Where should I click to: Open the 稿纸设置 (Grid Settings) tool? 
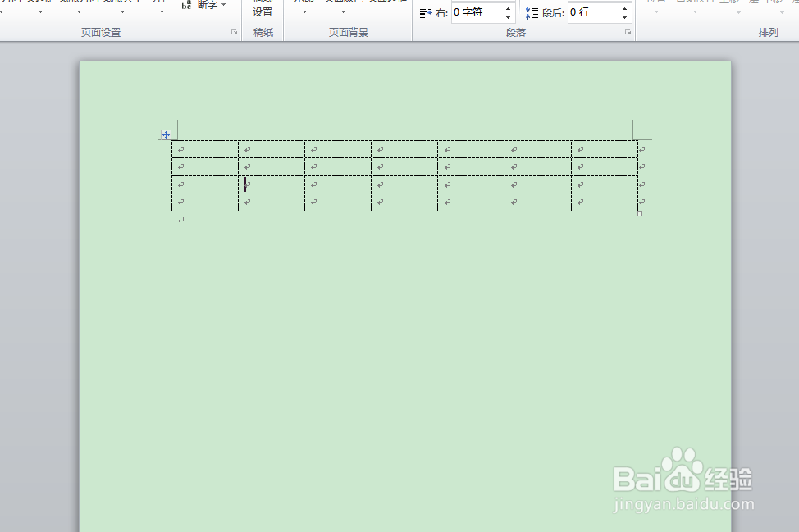[x=263, y=10]
